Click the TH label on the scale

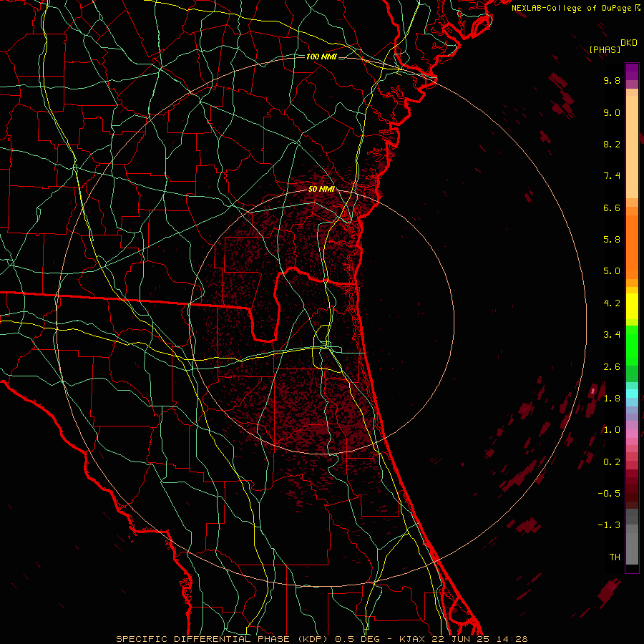point(615,557)
